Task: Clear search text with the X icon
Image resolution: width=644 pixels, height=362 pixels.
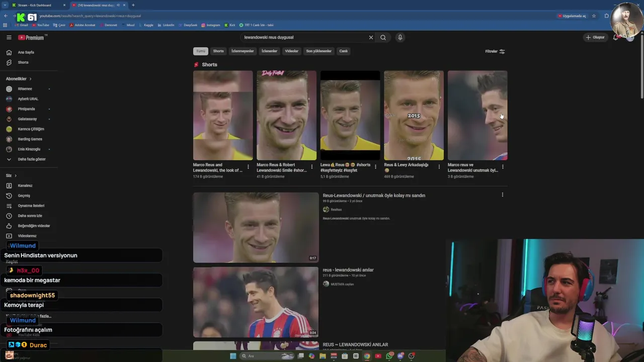Action: click(371, 37)
